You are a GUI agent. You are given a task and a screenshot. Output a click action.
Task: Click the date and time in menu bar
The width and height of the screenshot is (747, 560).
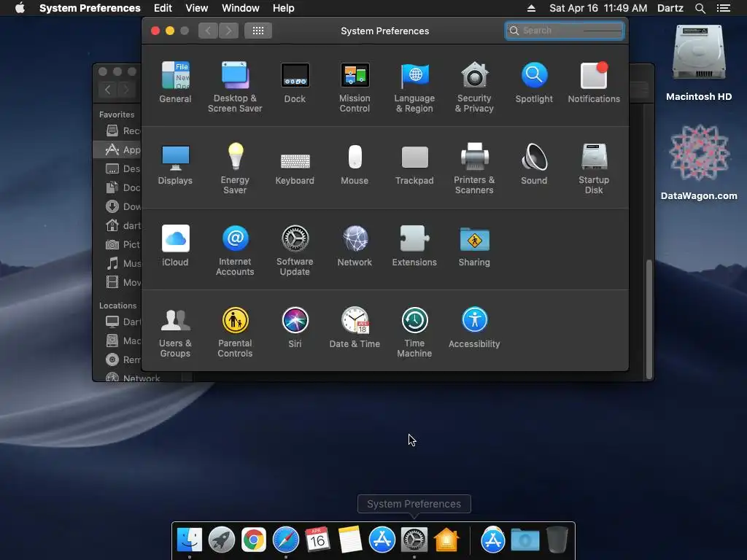(598, 8)
